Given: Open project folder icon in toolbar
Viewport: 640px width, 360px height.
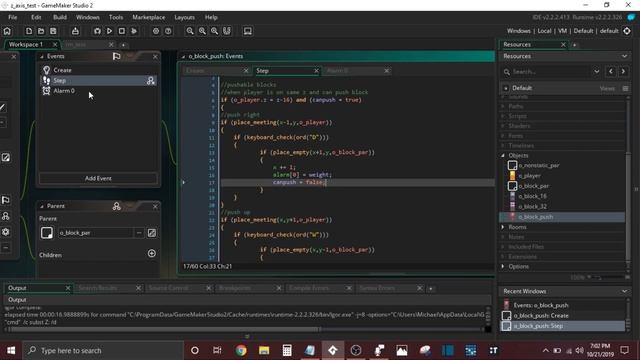Looking at the screenshot, I should click(x=41, y=31).
